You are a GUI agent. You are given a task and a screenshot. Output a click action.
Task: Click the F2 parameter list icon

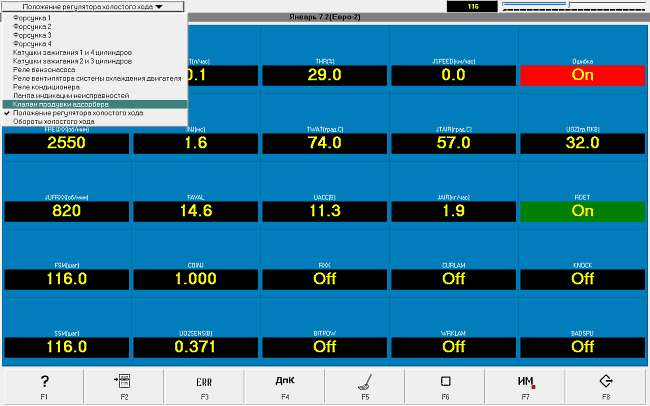click(x=125, y=382)
